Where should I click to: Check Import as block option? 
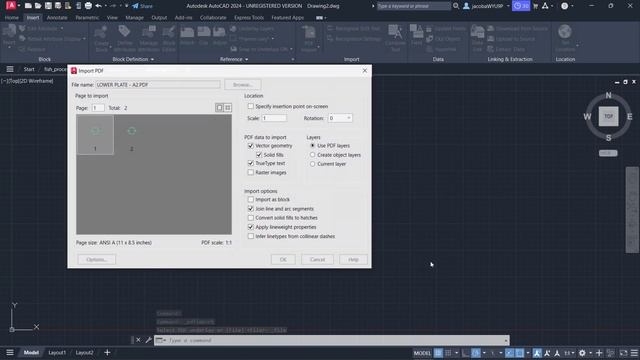click(251, 200)
